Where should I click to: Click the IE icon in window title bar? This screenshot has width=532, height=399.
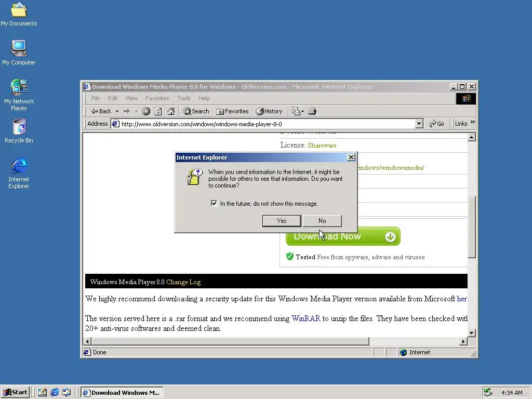click(x=87, y=87)
